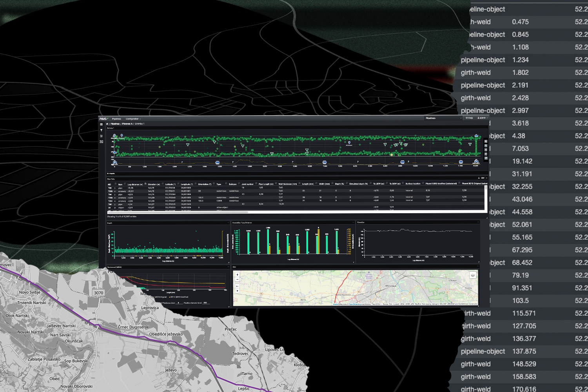588x392 pixels.
Task: Select the filter funnel icon in sidebar
Action: (101, 130)
